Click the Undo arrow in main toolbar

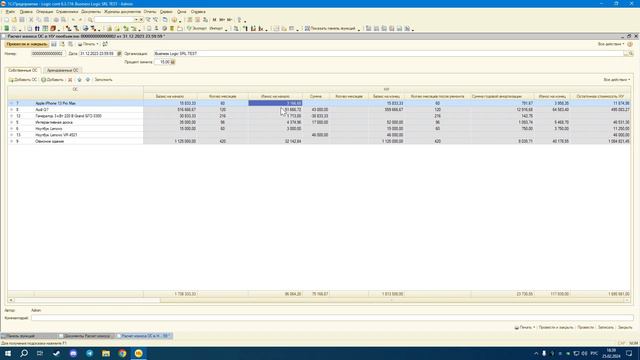(x=73, y=20)
